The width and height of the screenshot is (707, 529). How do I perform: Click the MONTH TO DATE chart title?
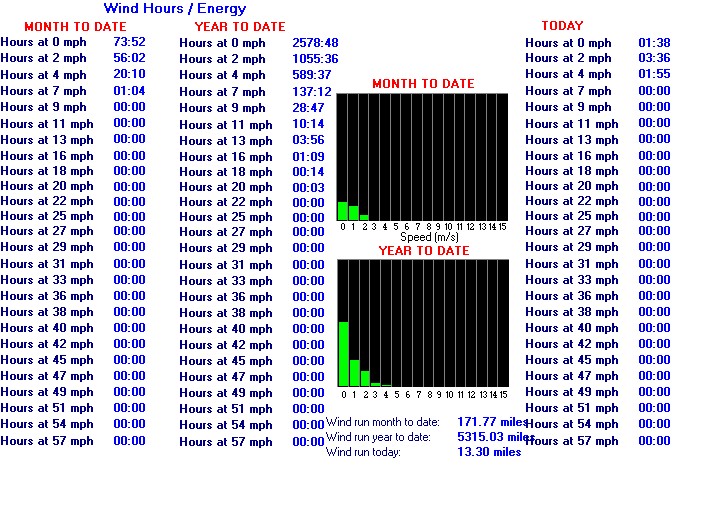(423, 84)
